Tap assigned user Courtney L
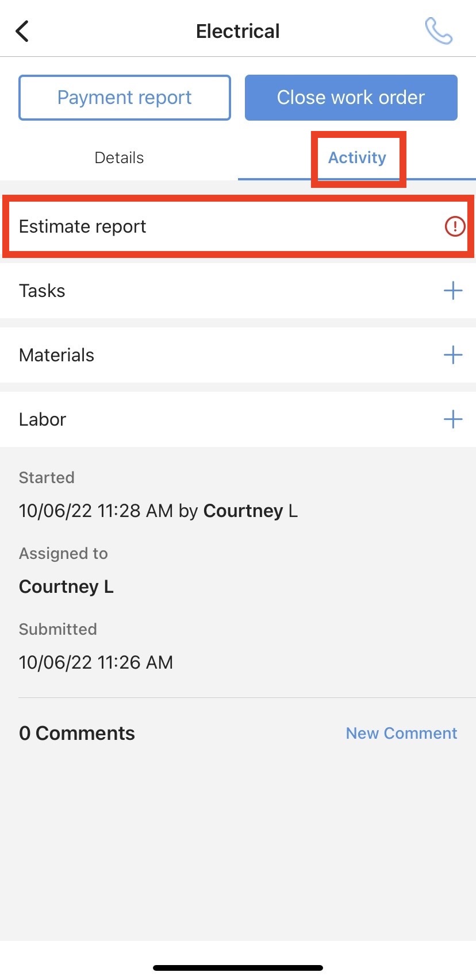This screenshot has height=980, width=476. click(66, 587)
